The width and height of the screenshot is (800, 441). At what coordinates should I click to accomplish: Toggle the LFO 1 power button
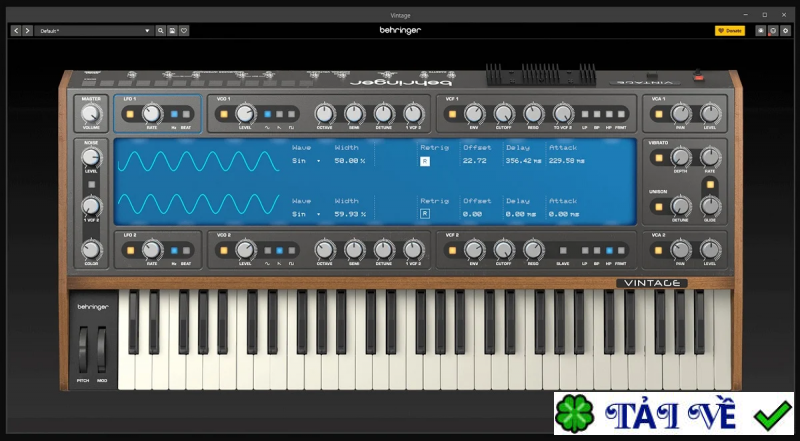coord(130,114)
